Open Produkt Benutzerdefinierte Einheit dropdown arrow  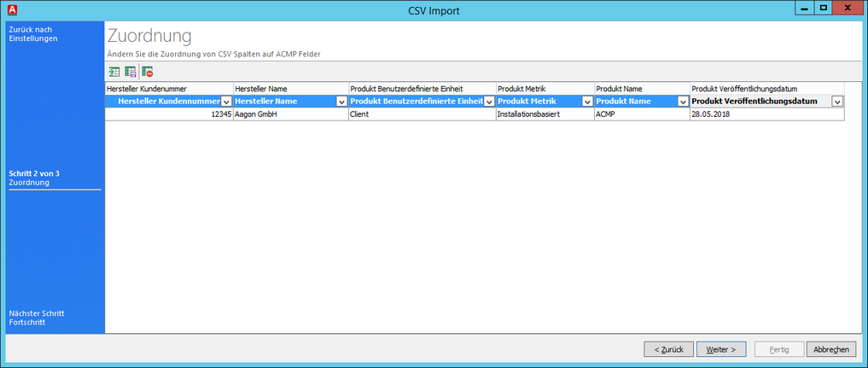489,102
